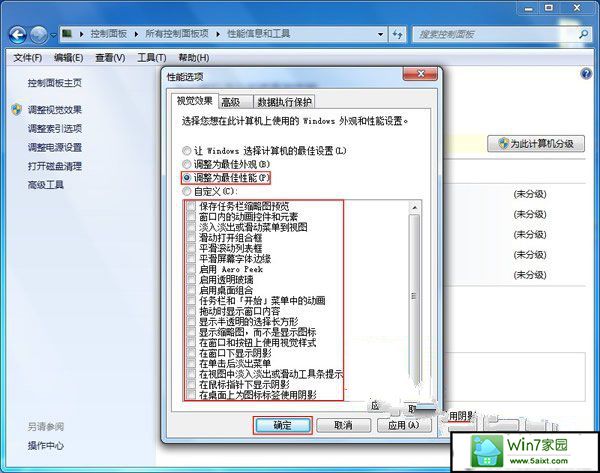Screen dimensions: 600x473
Task: Choose the 调整为最佳外观 radio option
Action: point(186,163)
